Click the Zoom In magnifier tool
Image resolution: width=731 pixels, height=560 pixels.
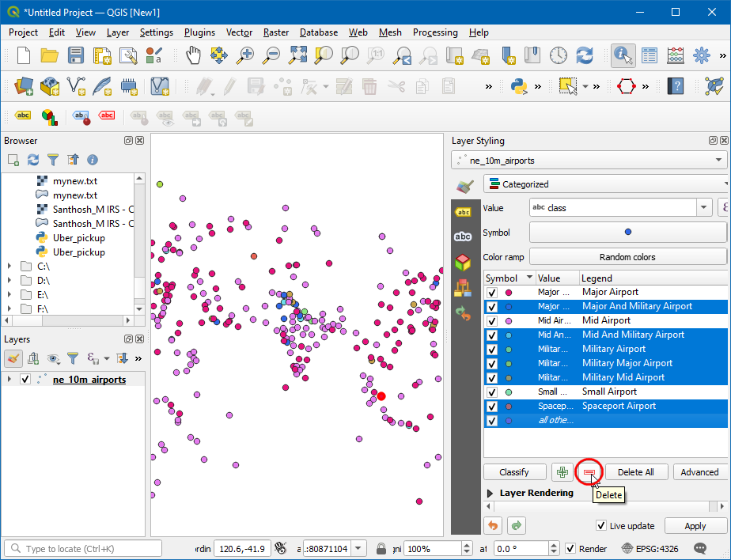point(246,55)
